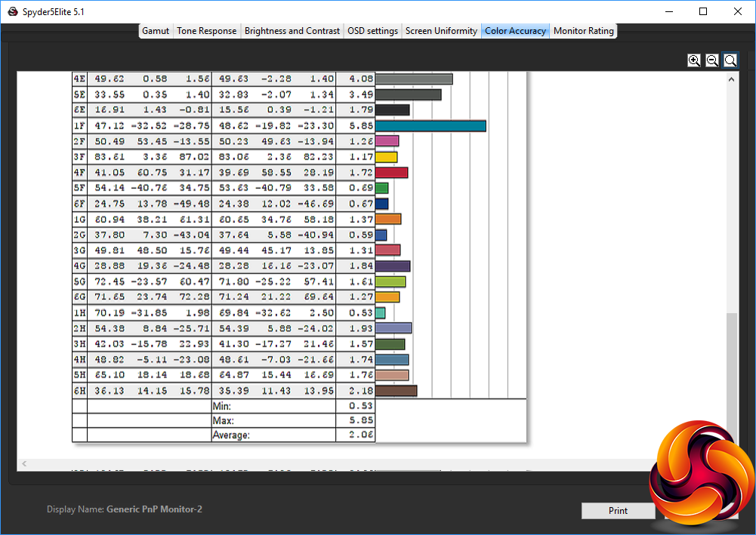756x535 pixels.
Task: View the Monitor Rating tab
Action: tap(584, 31)
